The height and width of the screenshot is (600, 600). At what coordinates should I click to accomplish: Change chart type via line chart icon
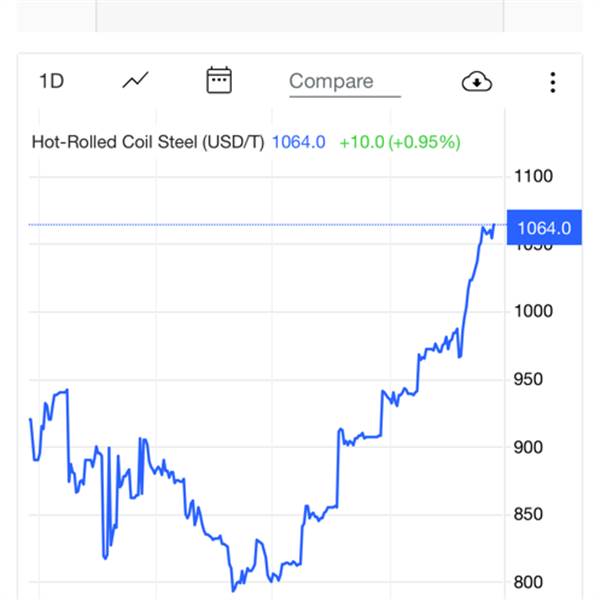(135, 80)
